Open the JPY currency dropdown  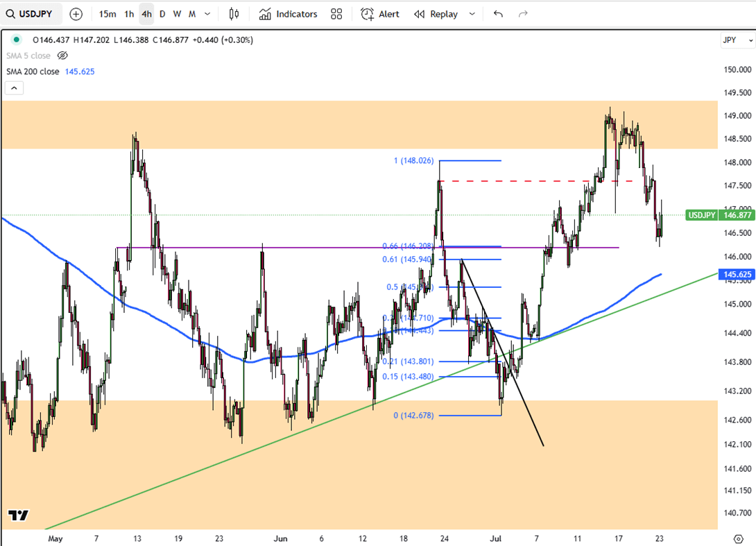[x=737, y=41]
